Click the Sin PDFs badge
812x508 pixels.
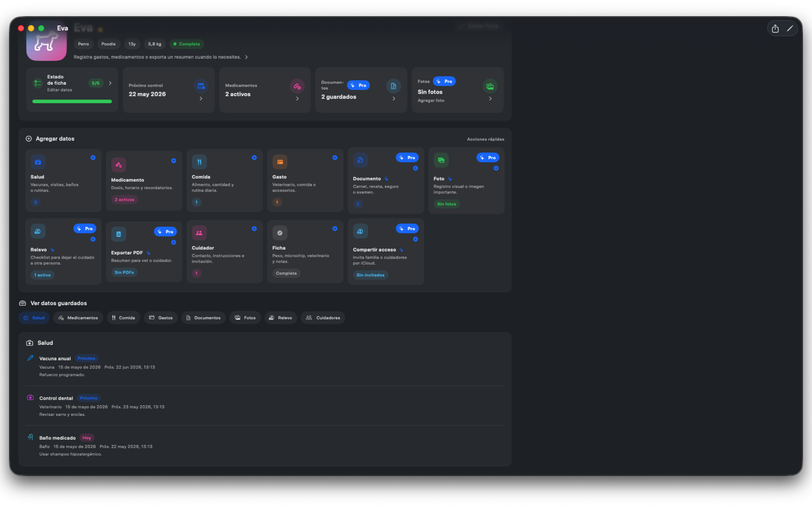tap(124, 272)
